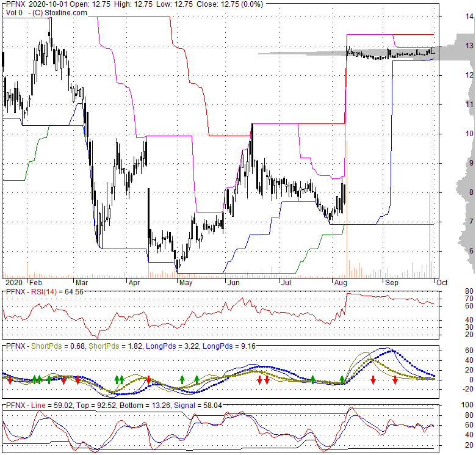
Task: Click the tall August volume spike bar
Action: pos(347,209)
